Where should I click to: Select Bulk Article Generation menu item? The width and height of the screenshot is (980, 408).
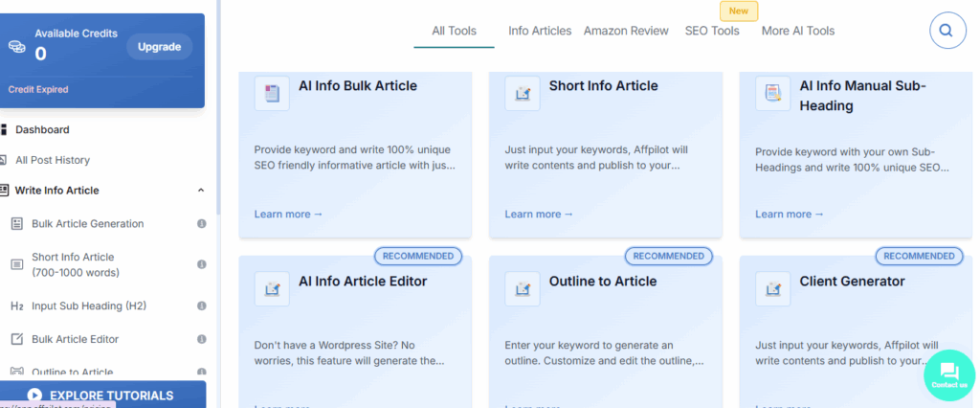[87, 223]
